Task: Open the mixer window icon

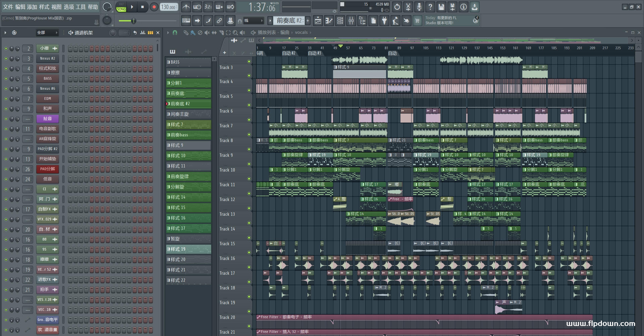Action: point(351,21)
